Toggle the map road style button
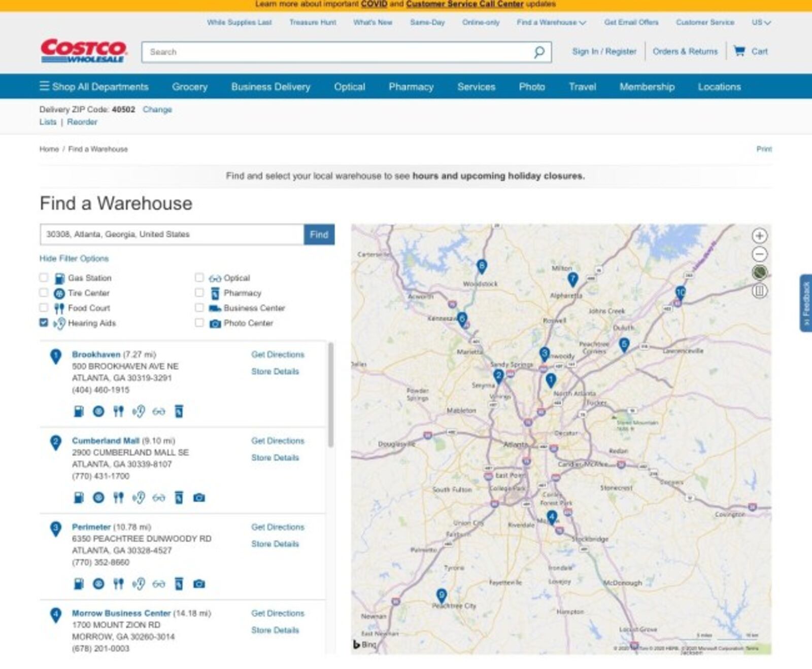The image size is (812, 669). (x=759, y=291)
